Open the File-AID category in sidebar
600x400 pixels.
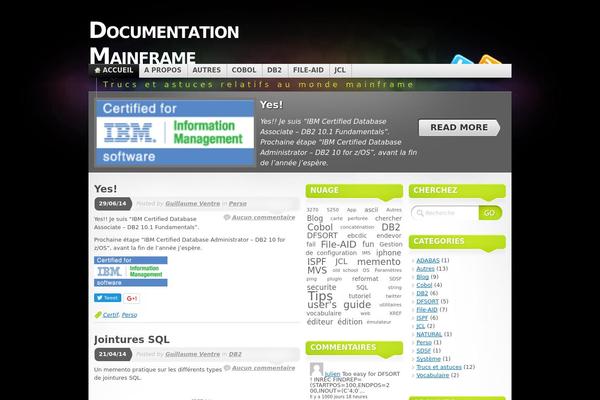point(427,309)
